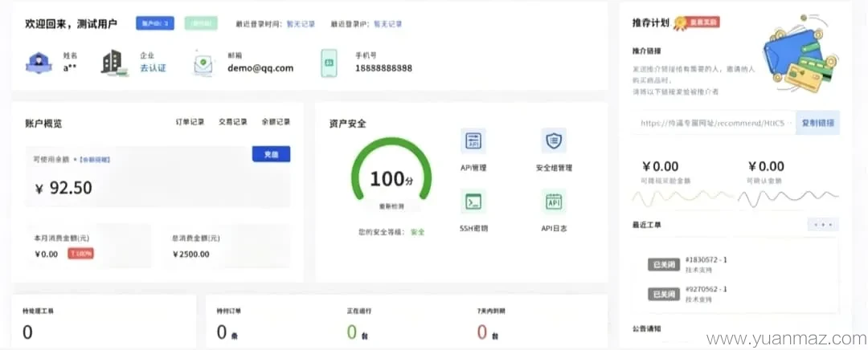
Task: Open ticket #1830572 - 1
Action: tap(706, 259)
